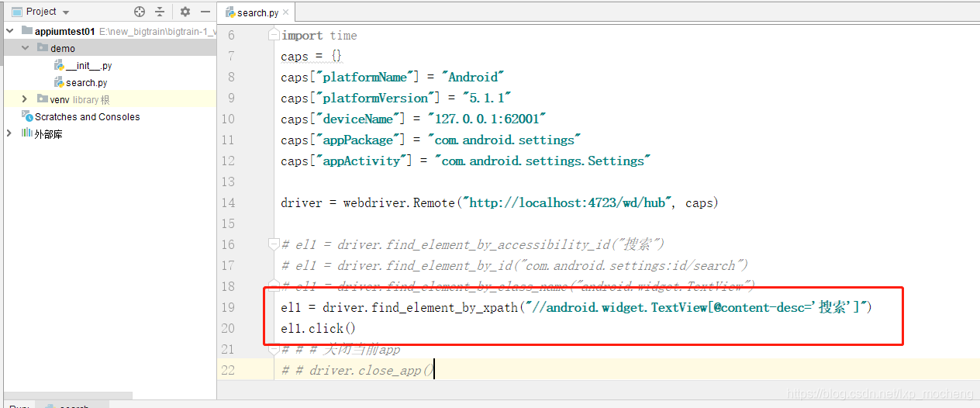Click the deviceName 127.0.0.1:62001 line
This screenshot has height=408, width=980.
tap(414, 119)
